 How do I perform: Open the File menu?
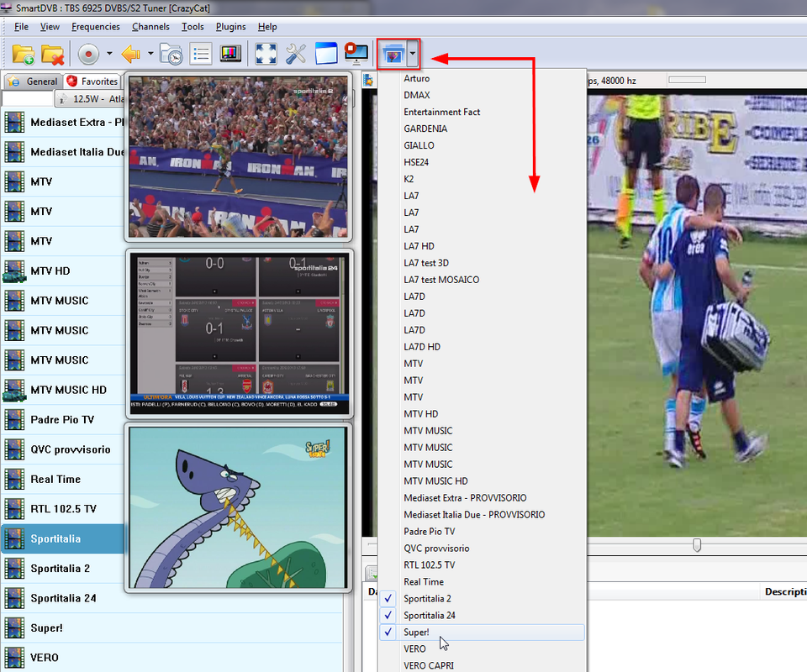(x=21, y=27)
